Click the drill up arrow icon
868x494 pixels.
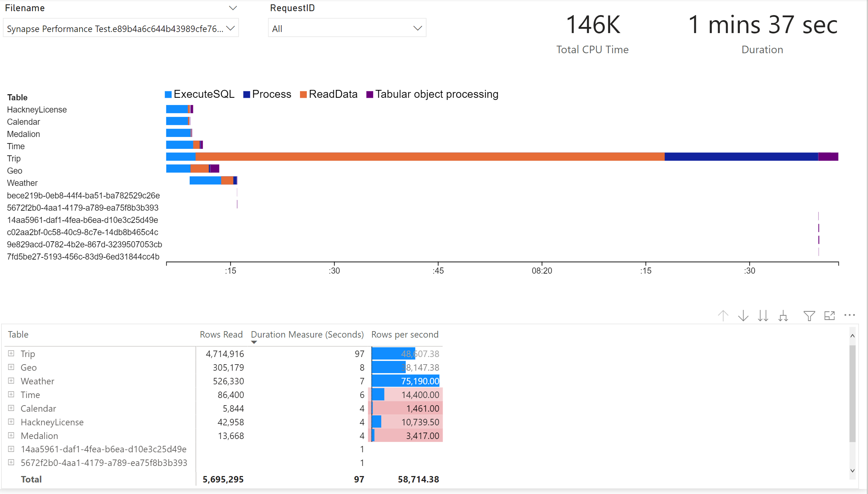[723, 316]
